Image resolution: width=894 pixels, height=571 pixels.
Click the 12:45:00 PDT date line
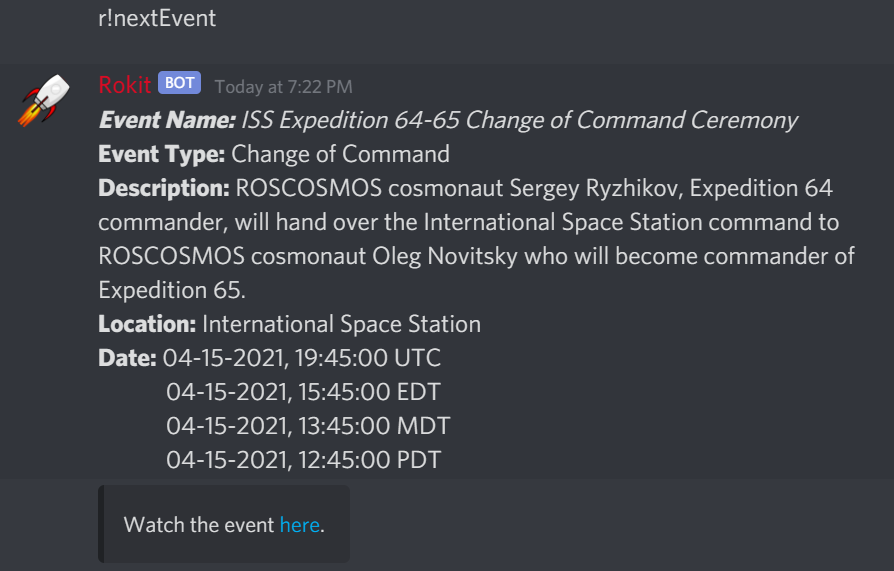[x=303, y=460]
